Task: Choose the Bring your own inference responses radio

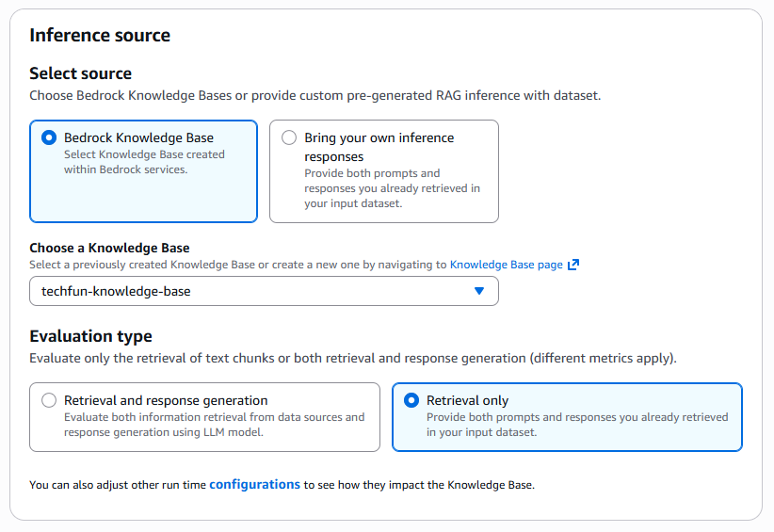Action: [x=289, y=137]
